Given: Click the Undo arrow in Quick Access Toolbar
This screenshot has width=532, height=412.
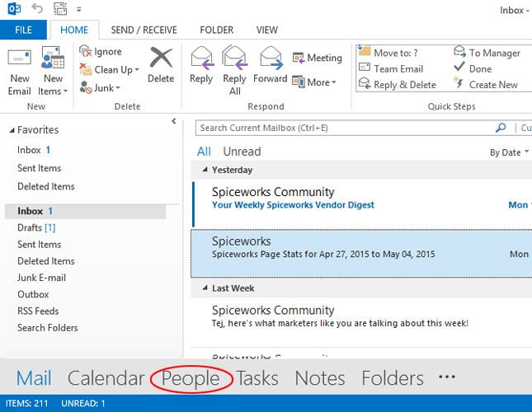Looking at the screenshot, I should 37,8.
